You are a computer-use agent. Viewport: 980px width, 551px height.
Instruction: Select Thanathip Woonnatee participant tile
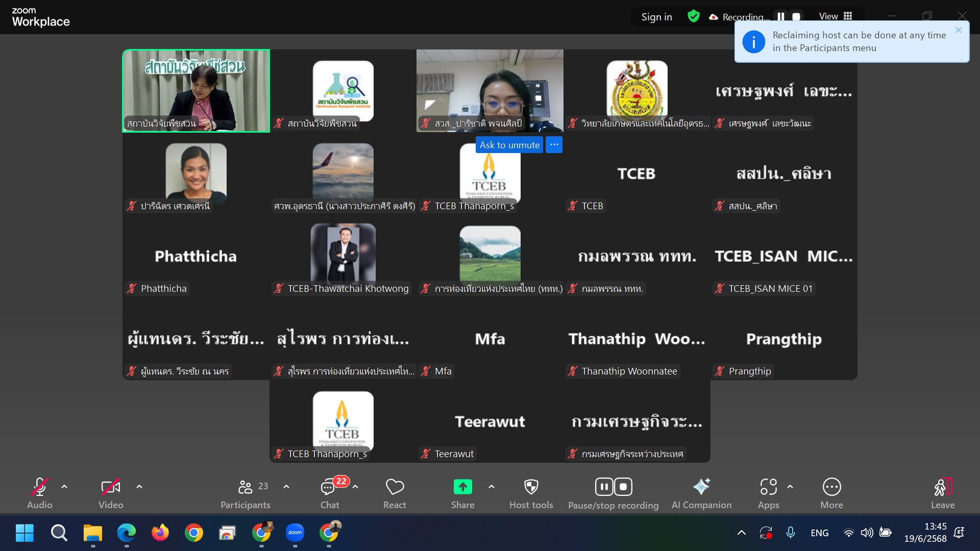pos(637,339)
